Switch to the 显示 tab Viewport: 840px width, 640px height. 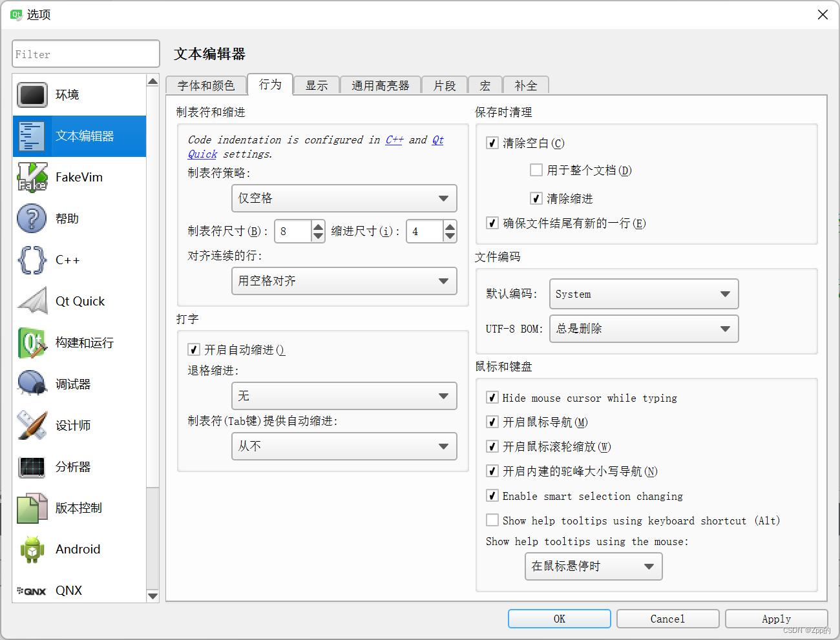pos(316,85)
